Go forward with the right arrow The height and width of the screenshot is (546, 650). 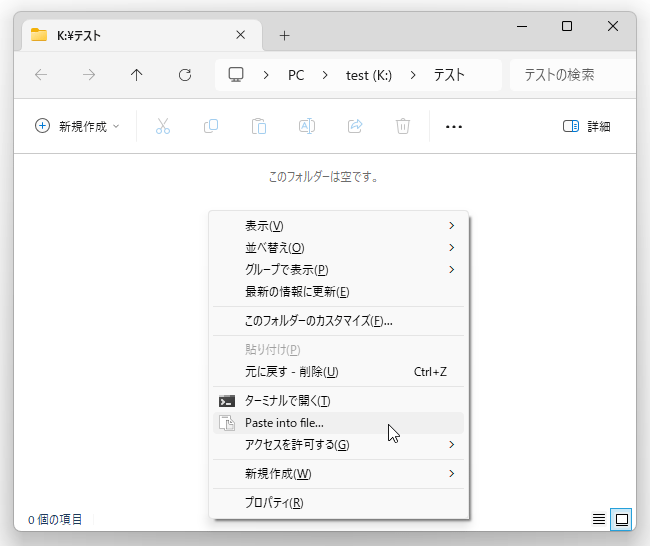(89, 75)
